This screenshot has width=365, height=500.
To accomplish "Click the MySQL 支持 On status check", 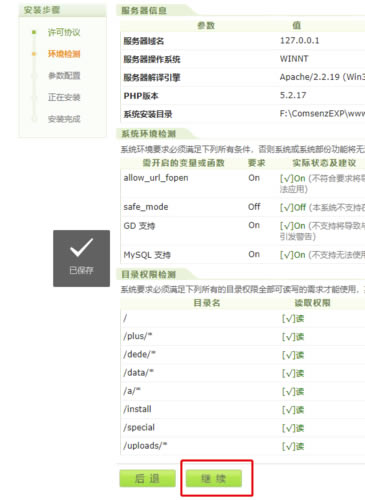I will (293, 255).
